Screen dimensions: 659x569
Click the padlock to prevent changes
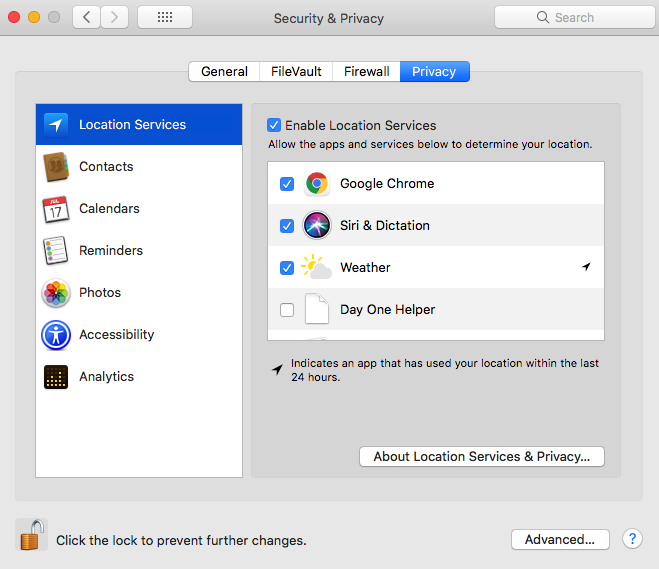pos(32,535)
